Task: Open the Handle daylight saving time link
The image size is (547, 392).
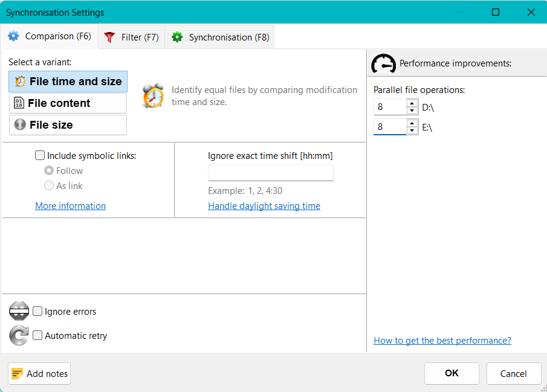Action: 264,205
